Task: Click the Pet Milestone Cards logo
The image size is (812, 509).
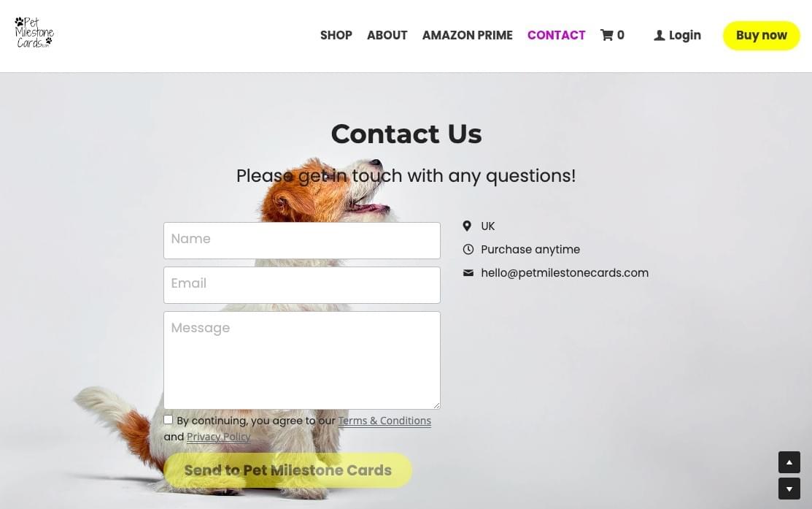Action: tap(34, 33)
